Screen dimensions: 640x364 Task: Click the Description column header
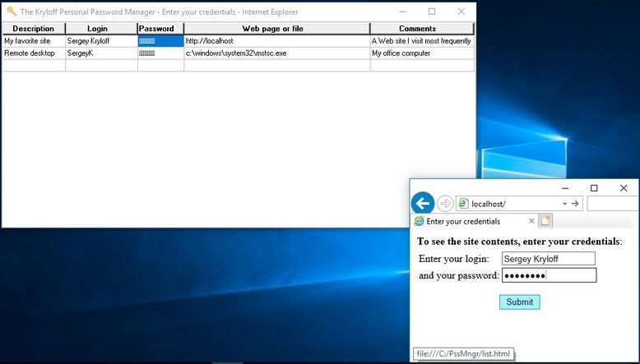coord(34,29)
